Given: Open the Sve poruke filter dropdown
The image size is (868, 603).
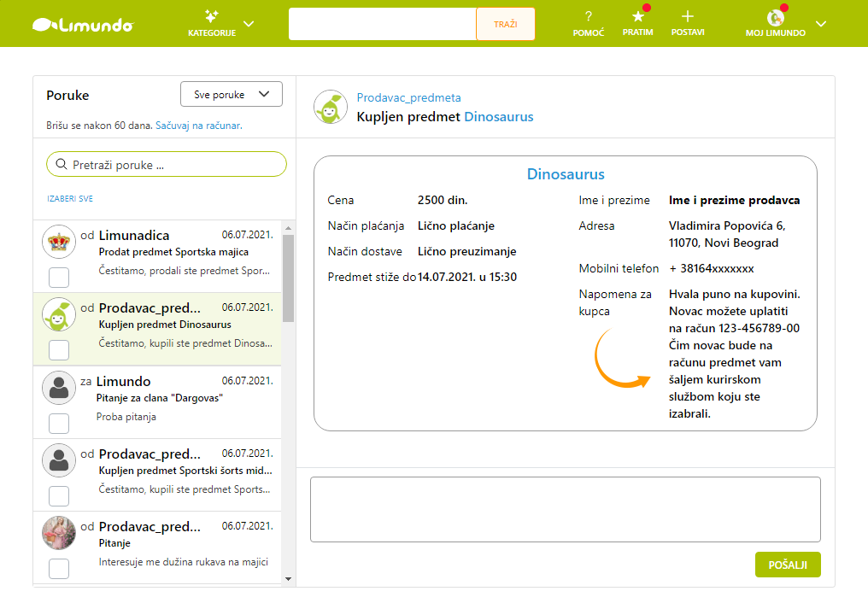Looking at the screenshot, I should (x=232, y=94).
